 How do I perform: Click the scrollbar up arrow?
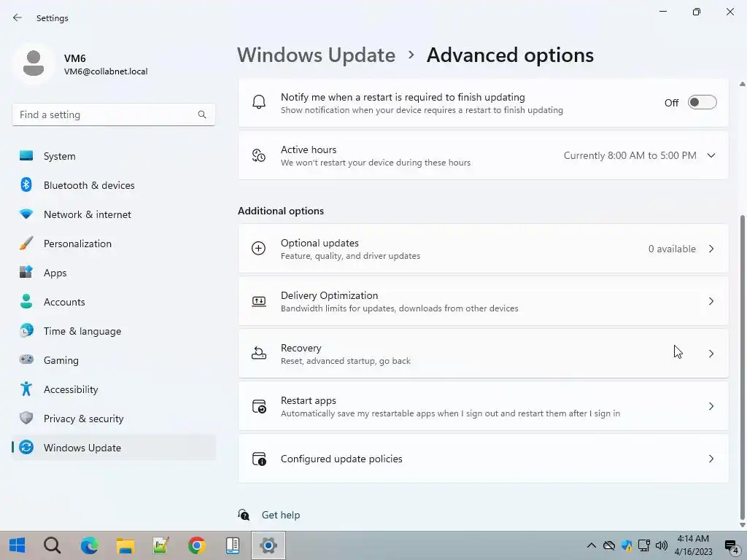click(742, 84)
